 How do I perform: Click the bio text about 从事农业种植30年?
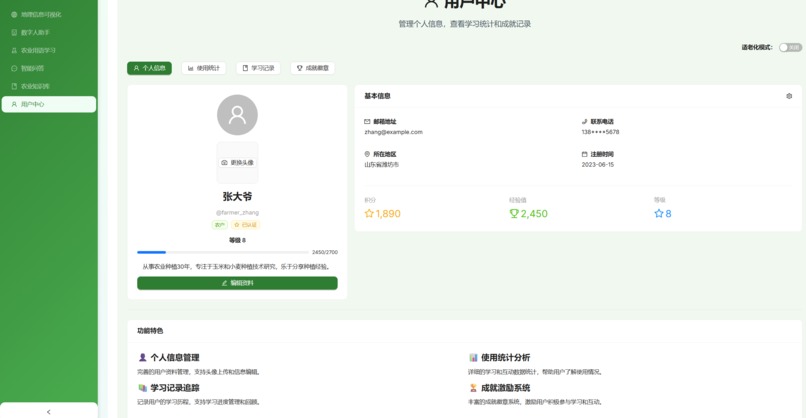click(x=237, y=266)
